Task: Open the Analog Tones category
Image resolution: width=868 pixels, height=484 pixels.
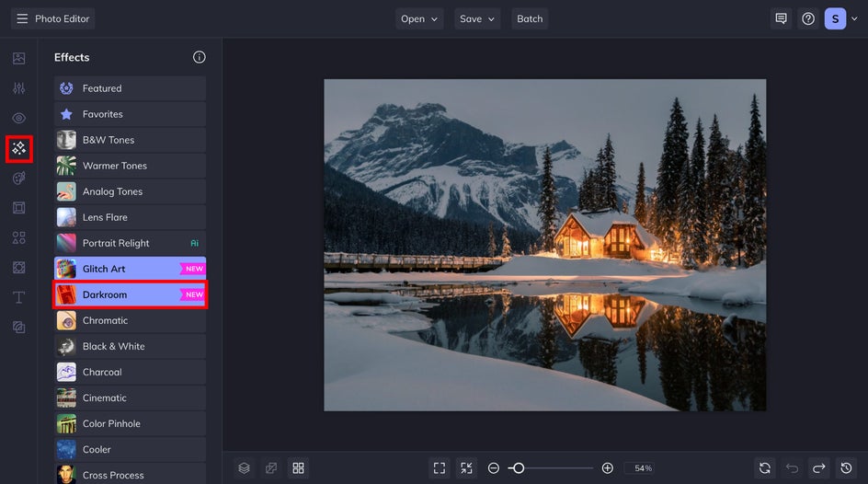Action: (130, 191)
